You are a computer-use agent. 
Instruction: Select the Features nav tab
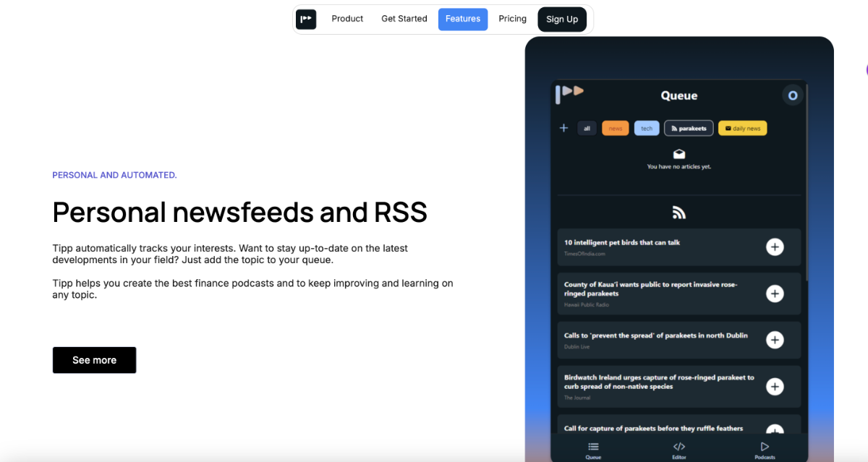pos(463,19)
